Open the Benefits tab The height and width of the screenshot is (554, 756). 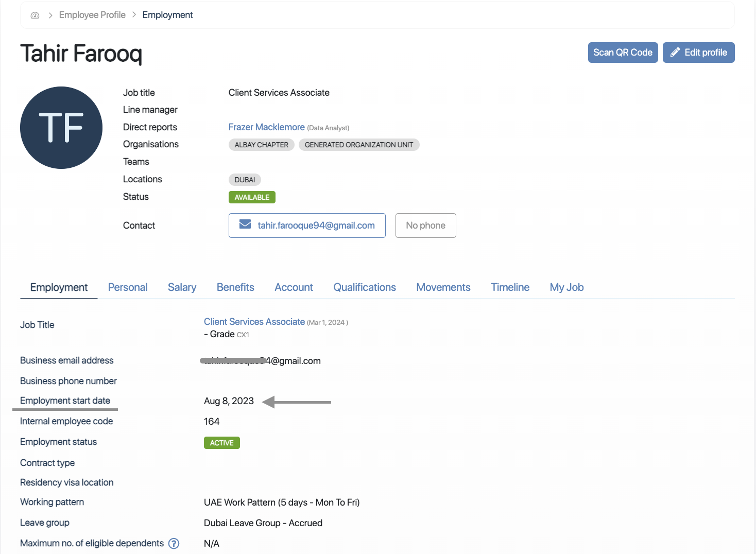pos(235,287)
